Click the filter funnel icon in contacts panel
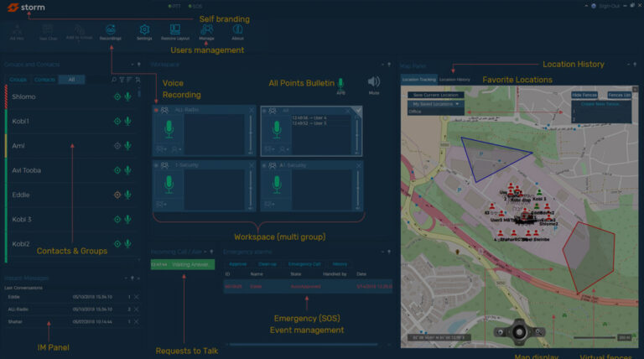The width and height of the screenshot is (644, 359). (x=122, y=80)
